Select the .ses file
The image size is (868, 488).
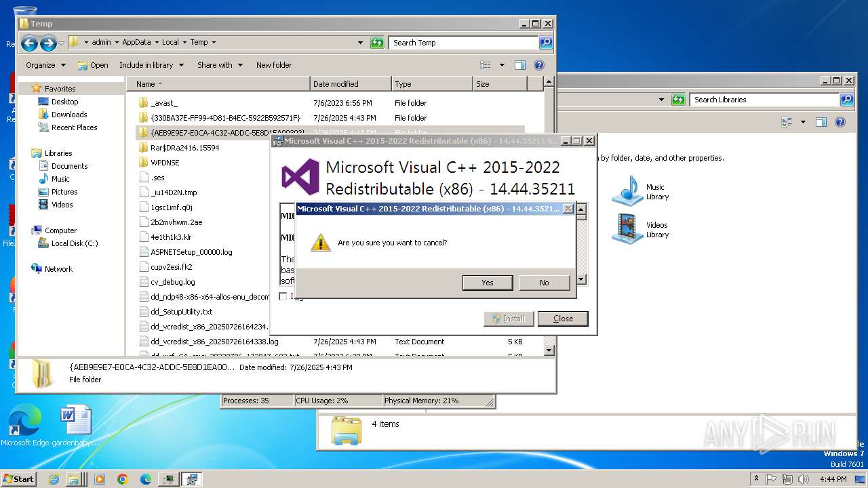point(157,178)
